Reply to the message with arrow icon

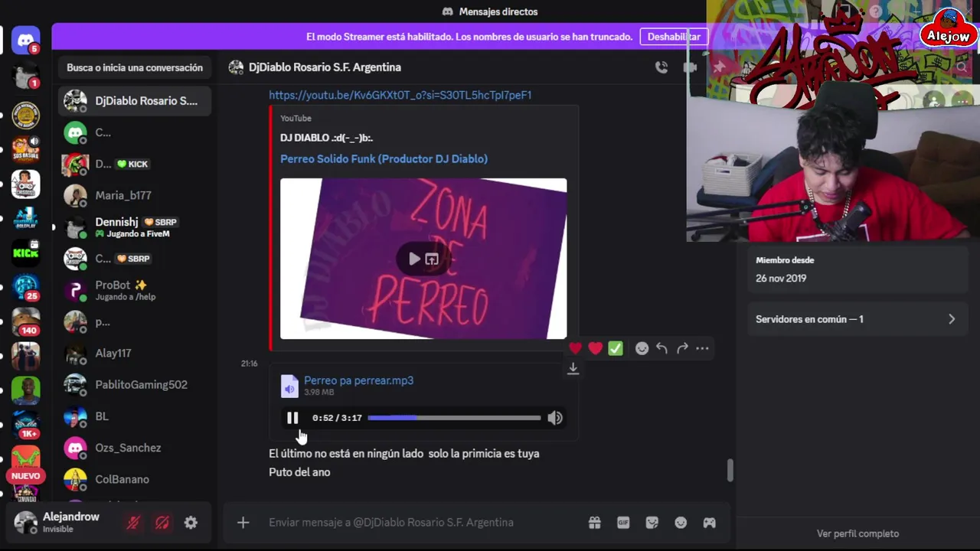661,348
